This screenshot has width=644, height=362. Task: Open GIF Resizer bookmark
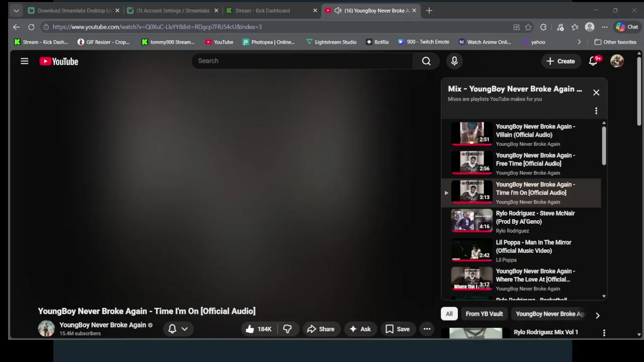point(104,42)
